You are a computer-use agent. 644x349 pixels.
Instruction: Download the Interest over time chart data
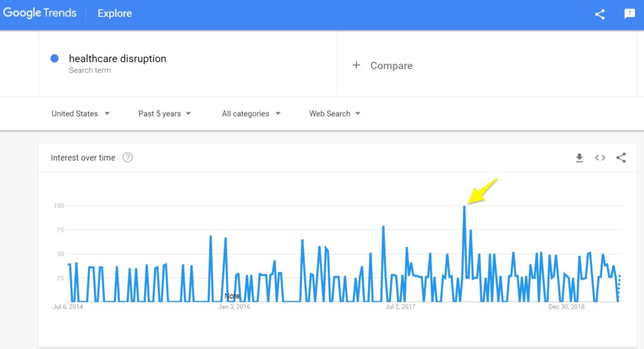point(579,158)
